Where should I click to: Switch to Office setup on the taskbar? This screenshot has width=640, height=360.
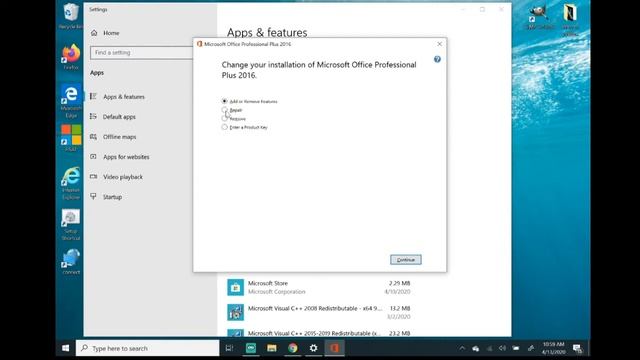click(x=334, y=348)
